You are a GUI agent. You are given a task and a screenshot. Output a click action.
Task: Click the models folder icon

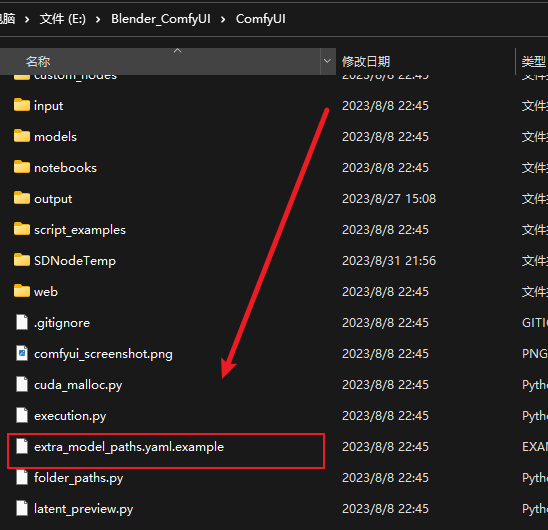click(x=22, y=136)
